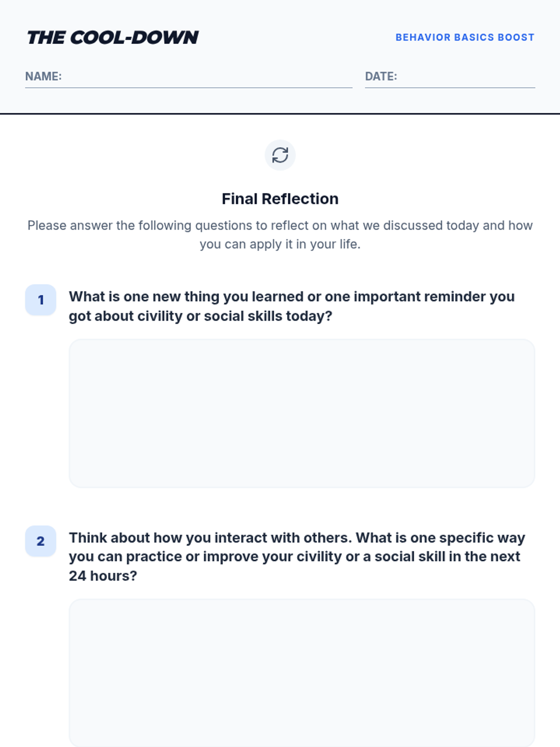The height and width of the screenshot is (747, 560).
Task: Focus the answer box under question 2
Action: tap(301, 672)
